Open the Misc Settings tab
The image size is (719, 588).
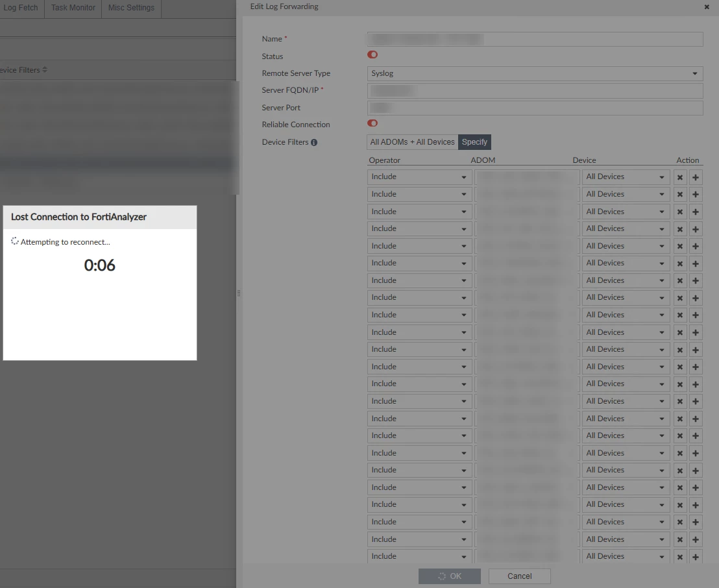(x=131, y=8)
